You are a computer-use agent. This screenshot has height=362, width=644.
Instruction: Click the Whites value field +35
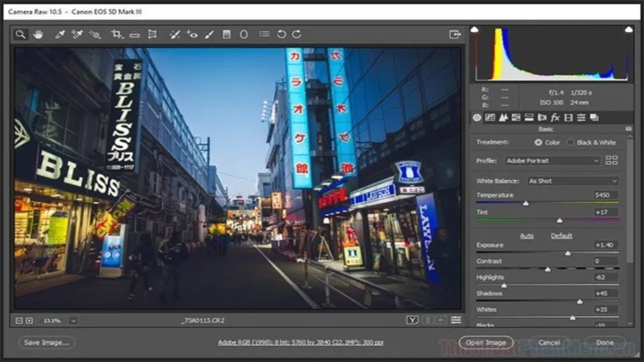pos(606,310)
